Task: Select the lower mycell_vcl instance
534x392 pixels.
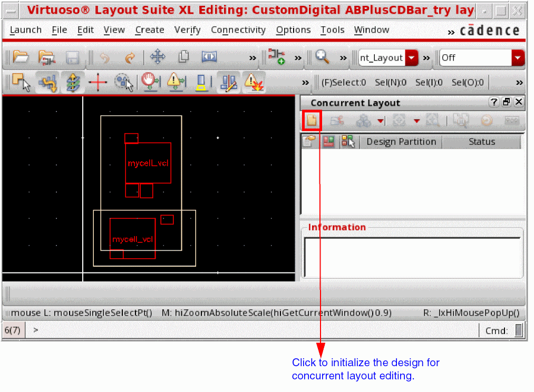Action: (132, 239)
